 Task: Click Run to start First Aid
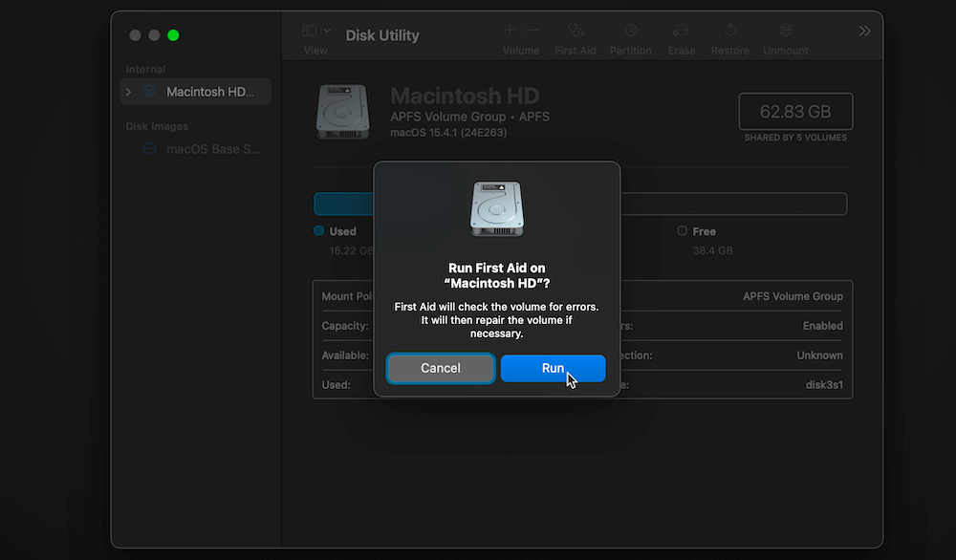pos(553,368)
